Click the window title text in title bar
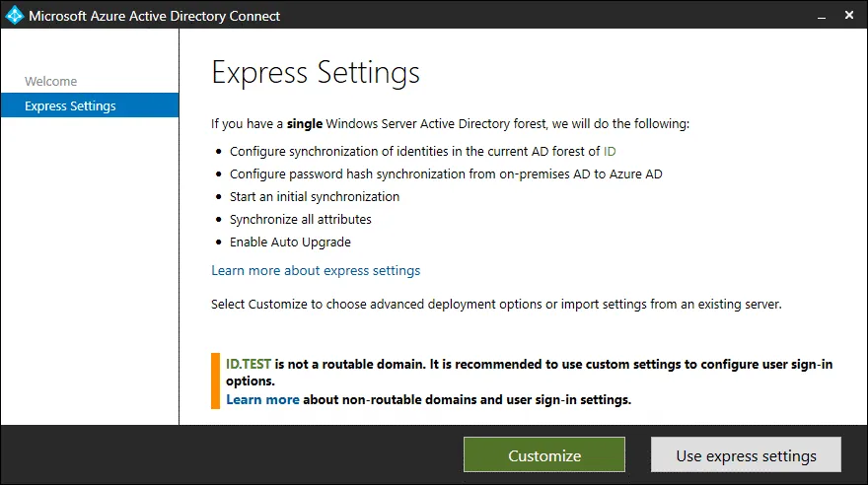 [153, 16]
